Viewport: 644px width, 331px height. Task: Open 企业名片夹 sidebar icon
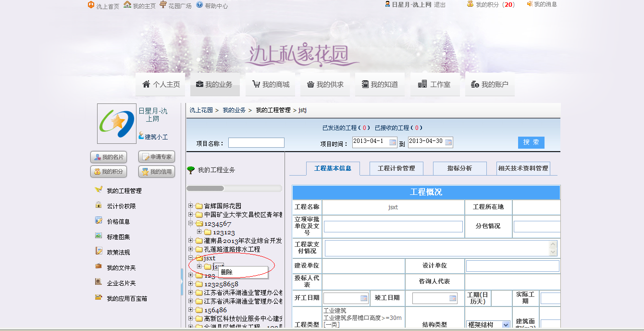[x=99, y=282]
